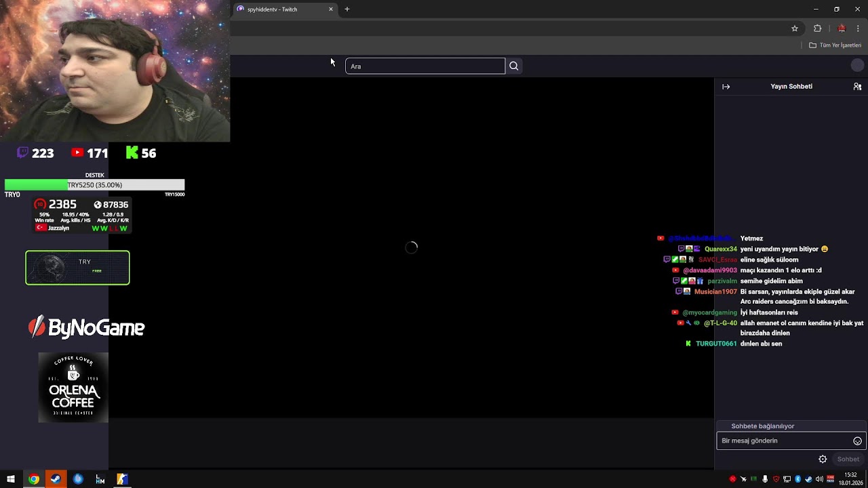
Task: Open the red shield security tray icon
Action: [x=776, y=479]
